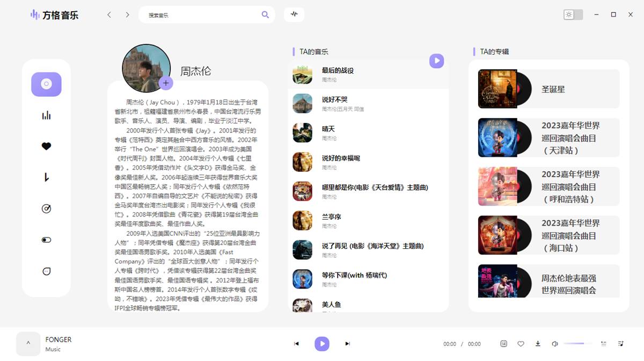The height and width of the screenshot is (361, 644).
Task: Toggle the light/dark theme switch
Action: click(573, 15)
